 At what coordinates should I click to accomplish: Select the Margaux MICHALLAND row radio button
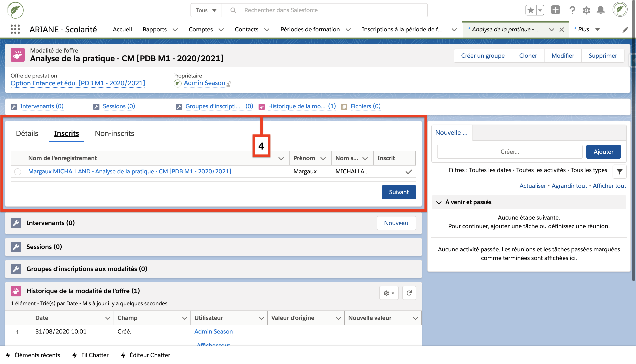coord(17,172)
